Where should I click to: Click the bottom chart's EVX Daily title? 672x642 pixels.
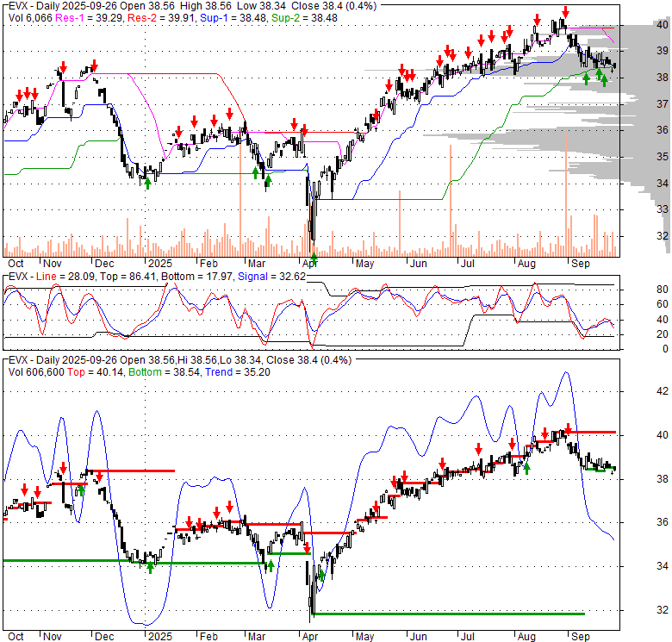180,360
